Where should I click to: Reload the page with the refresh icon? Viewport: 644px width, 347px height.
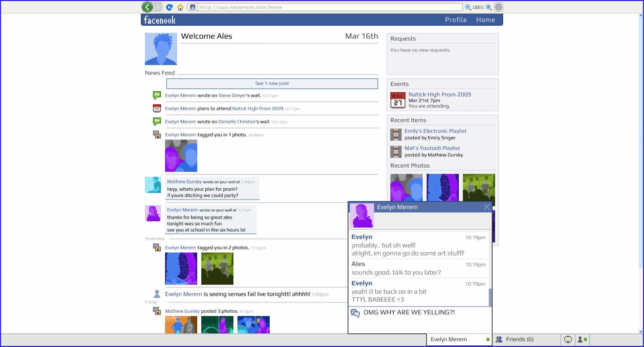click(x=169, y=7)
